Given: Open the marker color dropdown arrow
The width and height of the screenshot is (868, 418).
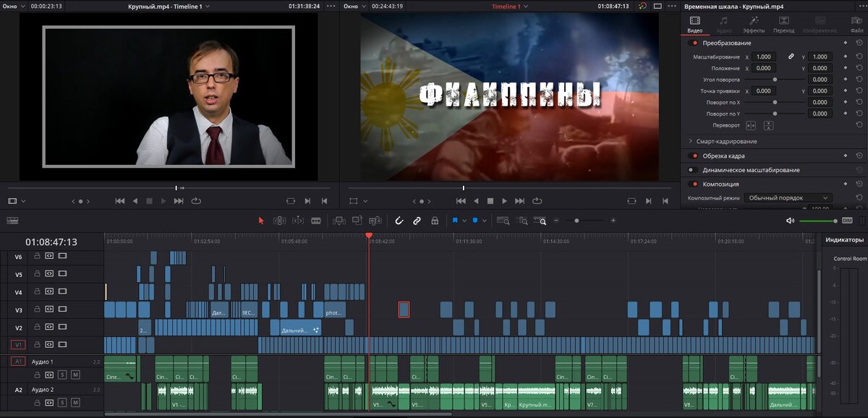Looking at the screenshot, I should pyautogui.click(x=484, y=221).
